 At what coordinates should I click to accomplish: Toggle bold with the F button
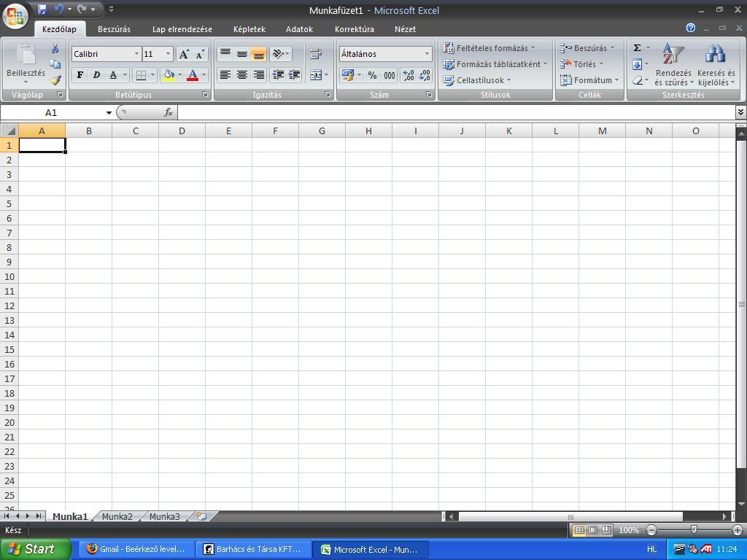(80, 75)
